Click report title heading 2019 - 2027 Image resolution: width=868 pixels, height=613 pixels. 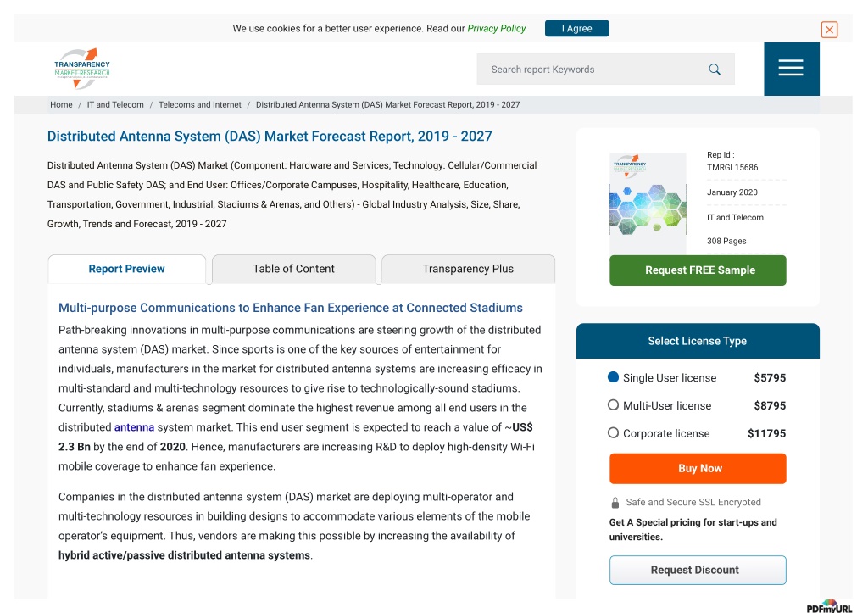[x=270, y=137]
